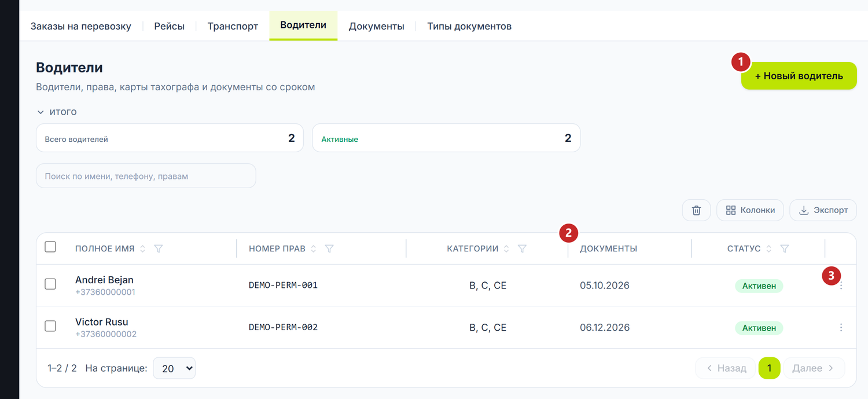The width and height of the screenshot is (868, 399).
Task: Open row actions menu for Andrei Bejan
Action: point(841,285)
